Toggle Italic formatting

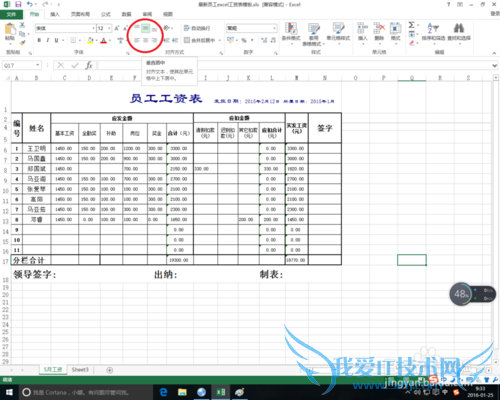coord(48,40)
